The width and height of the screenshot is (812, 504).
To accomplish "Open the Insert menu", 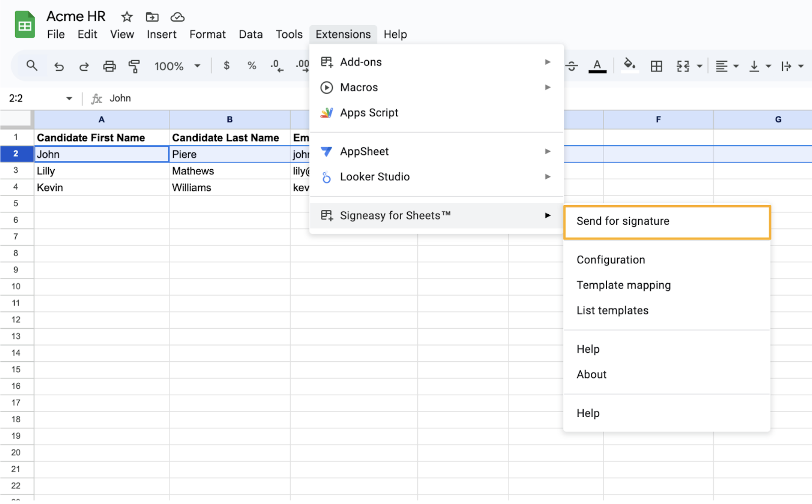I will click(161, 34).
